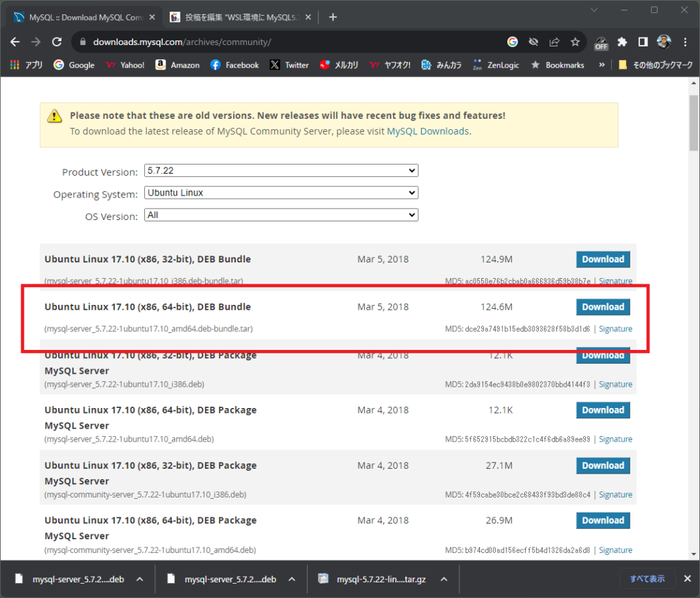Open the Facebook bookmark
Viewport: 700px width, 598px height.
[234, 65]
